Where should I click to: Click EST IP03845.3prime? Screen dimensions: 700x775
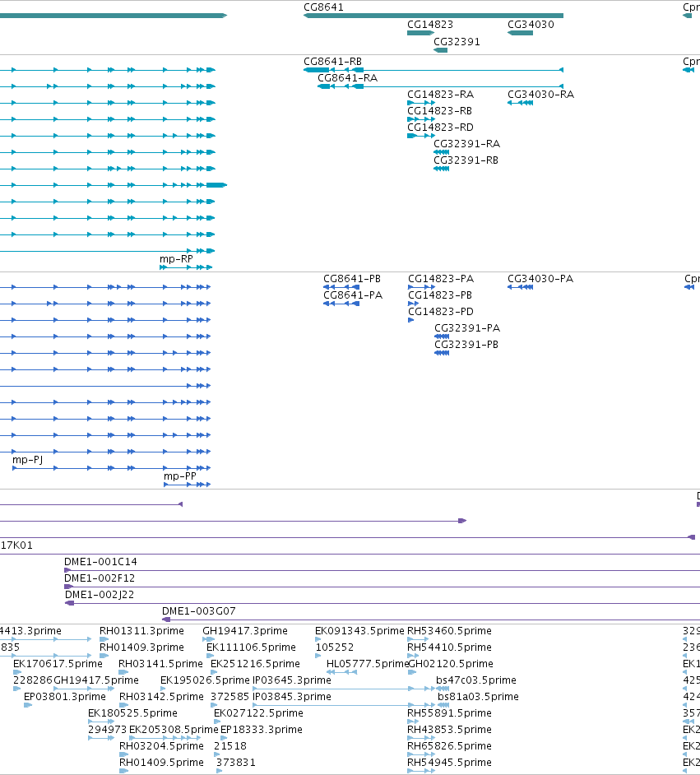click(292, 696)
